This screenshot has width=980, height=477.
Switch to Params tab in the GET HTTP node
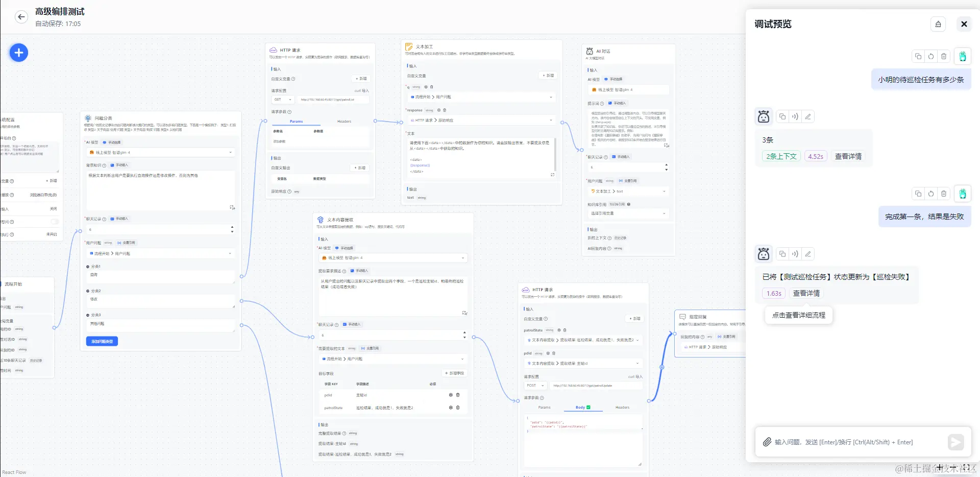tap(296, 122)
